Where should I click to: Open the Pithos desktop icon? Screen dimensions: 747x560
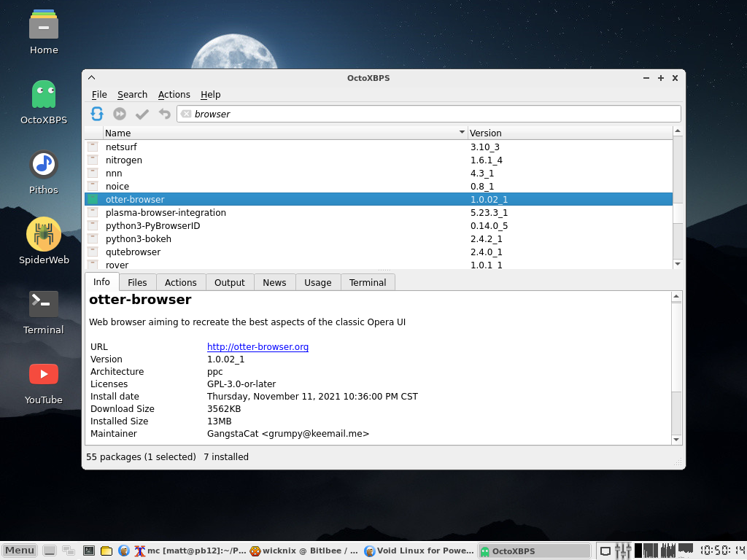[44, 172]
